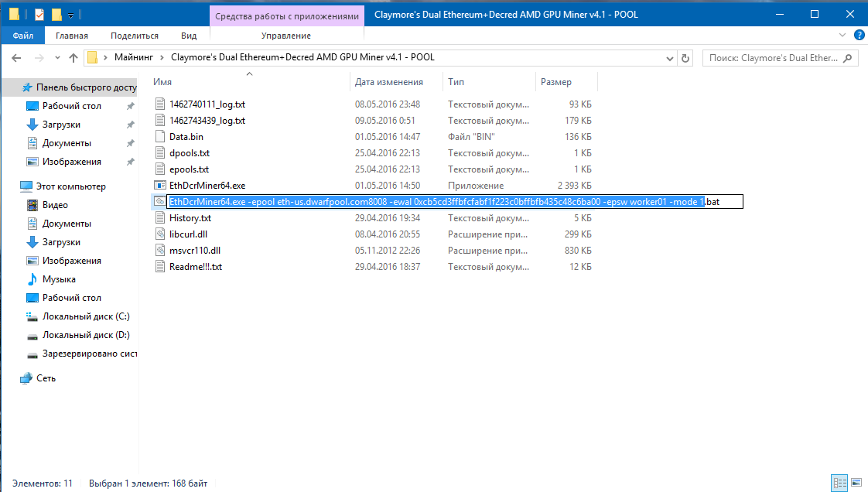Click the pin icon beside Рабочий стол

[x=130, y=106]
